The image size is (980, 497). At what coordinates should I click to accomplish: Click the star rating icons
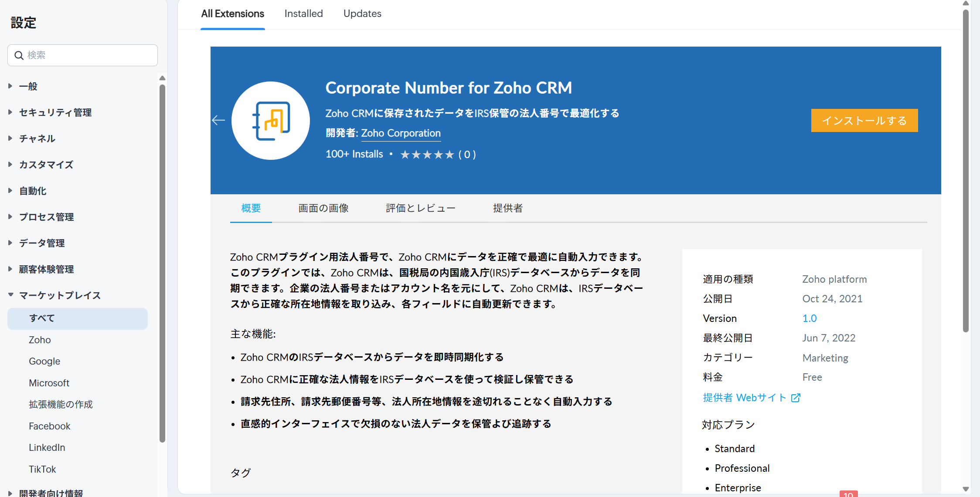(x=427, y=155)
